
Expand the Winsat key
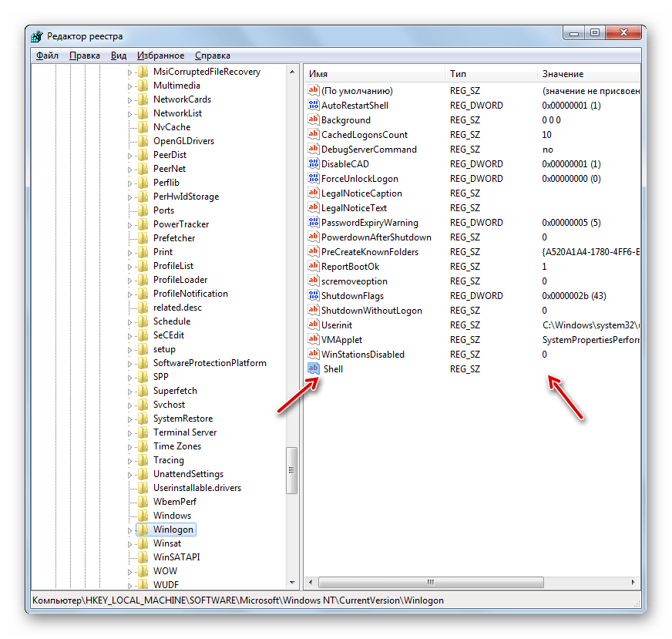click(x=130, y=544)
